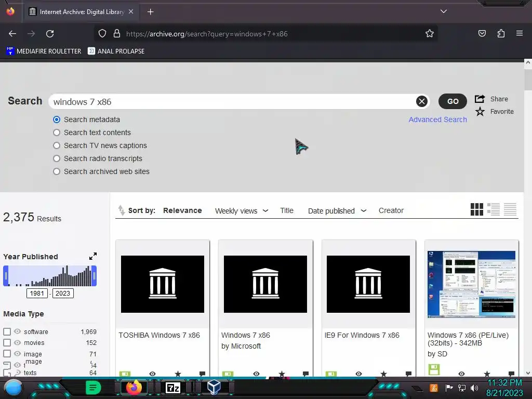Image resolution: width=532 pixels, height=399 pixels.
Task: Go back with the browser back arrow
Action: (x=12, y=34)
